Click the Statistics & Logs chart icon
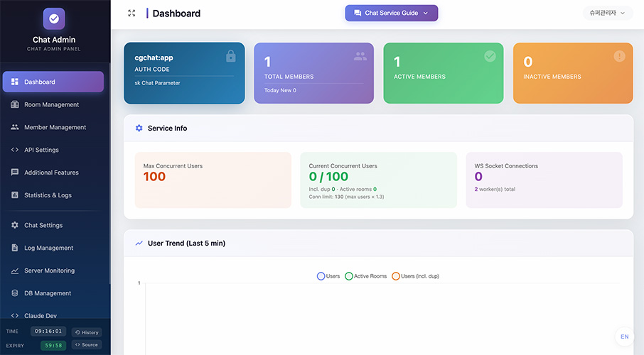Viewport: 644px width, 355px height. pyautogui.click(x=15, y=195)
